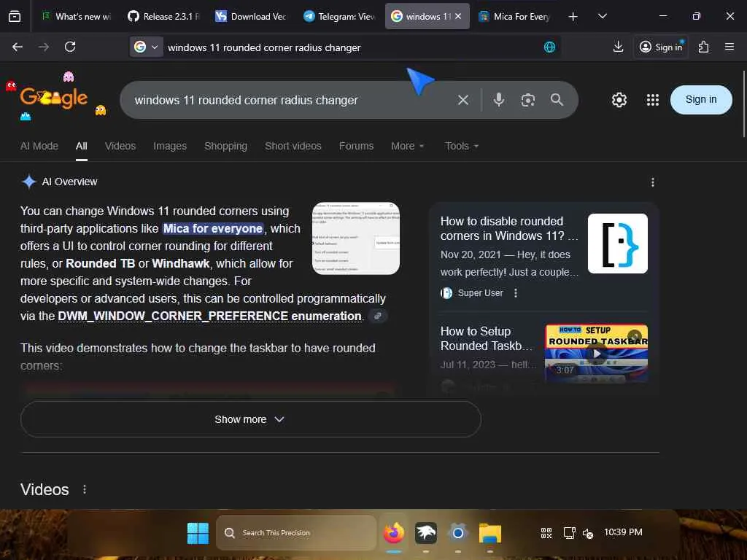Select the Videos results filter
Viewport: 747px width, 560px height.
(120, 146)
